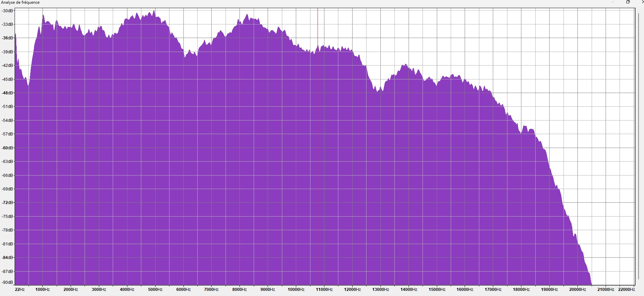Click the "1000Hz" frequency axis label
The height and width of the screenshot is (296, 644).
click(43, 290)
